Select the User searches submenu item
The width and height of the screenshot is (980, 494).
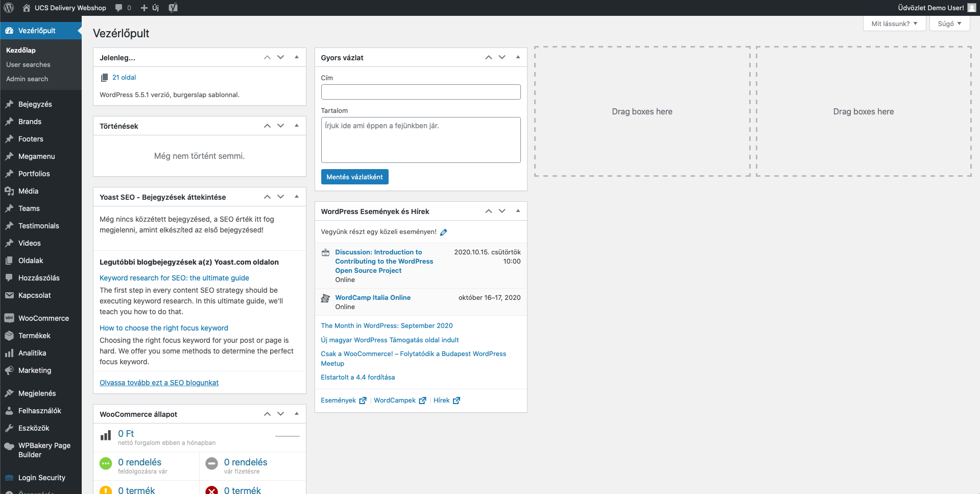tap(28, 65)
